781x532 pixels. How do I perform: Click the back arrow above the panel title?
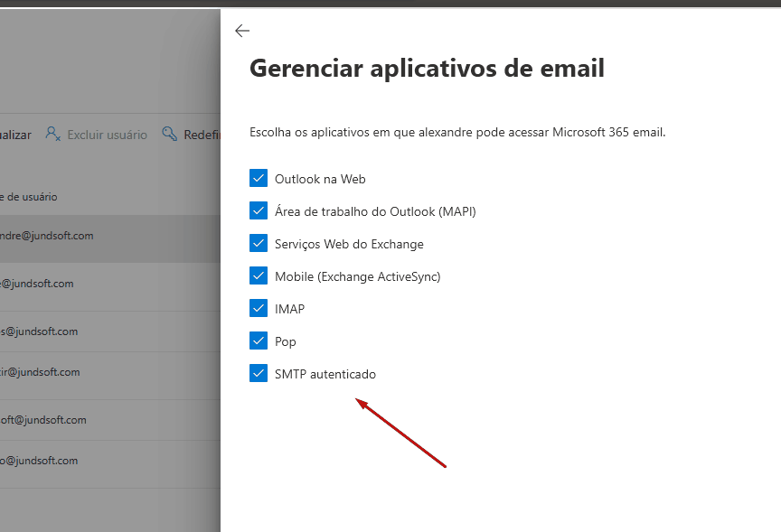pyautogui.click(x=241, y=31)
